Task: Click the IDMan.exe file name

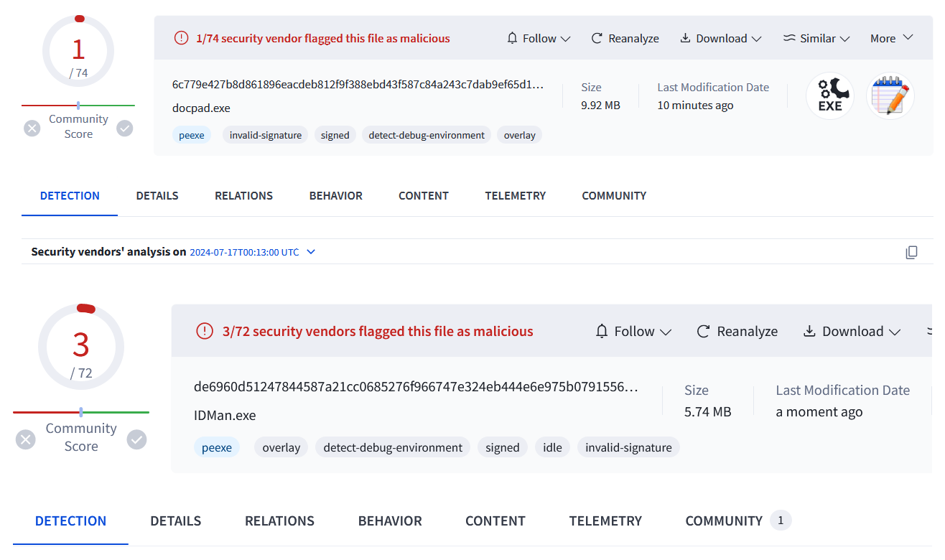Action: (225, 415)
